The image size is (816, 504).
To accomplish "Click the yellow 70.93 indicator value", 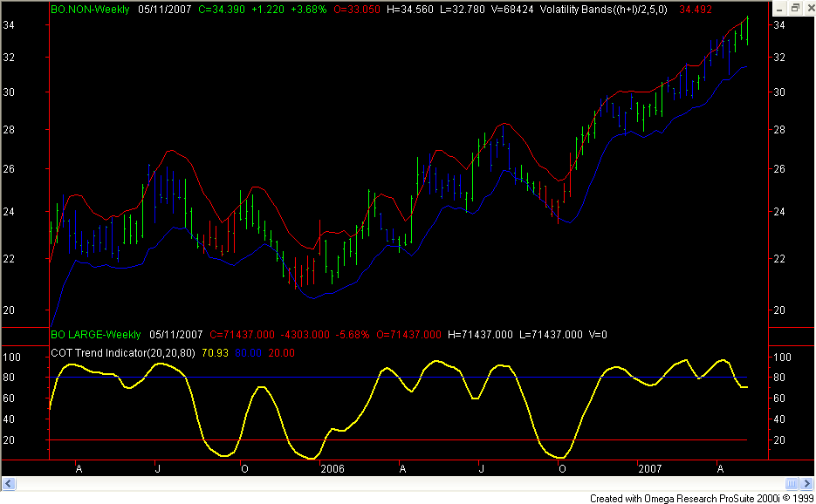I will (215, 352).
